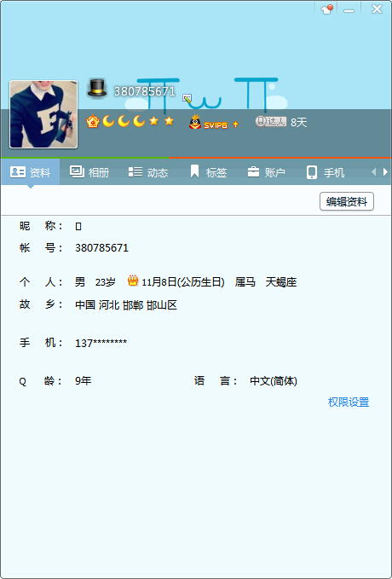Click the SVIP6 penguin badge
This screenshot has width=392, height=579.
208,122
